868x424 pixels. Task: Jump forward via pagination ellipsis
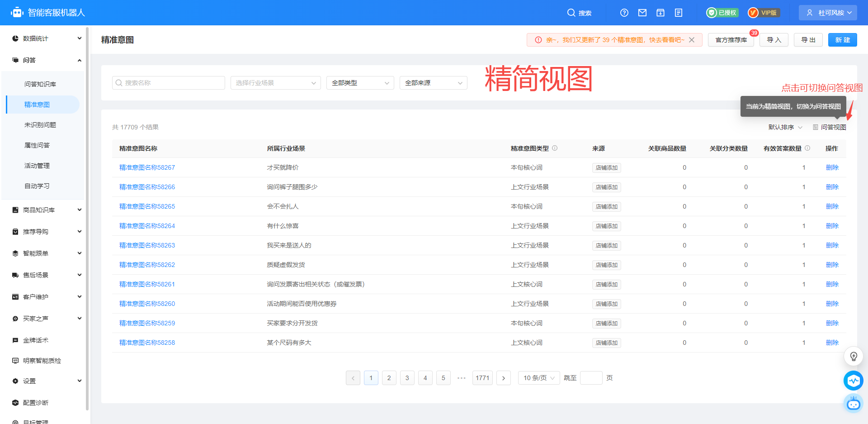[x=462, y=378]
